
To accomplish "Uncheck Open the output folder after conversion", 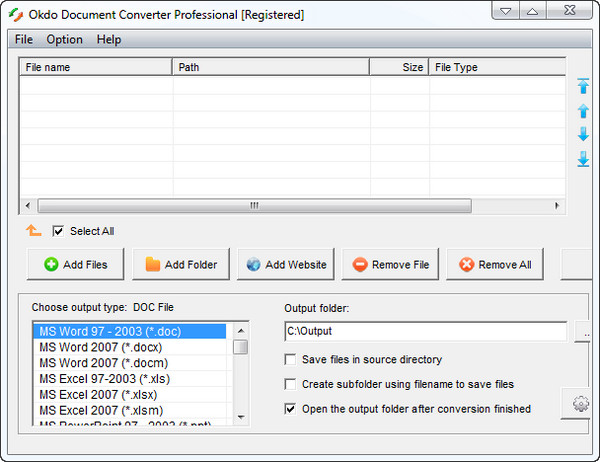I will 291,409.
